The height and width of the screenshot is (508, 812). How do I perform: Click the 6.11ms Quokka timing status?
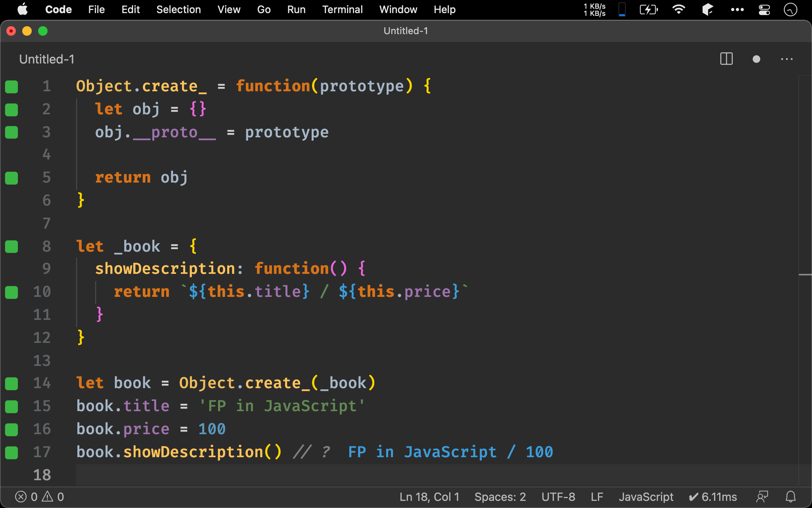coord(713,496)
